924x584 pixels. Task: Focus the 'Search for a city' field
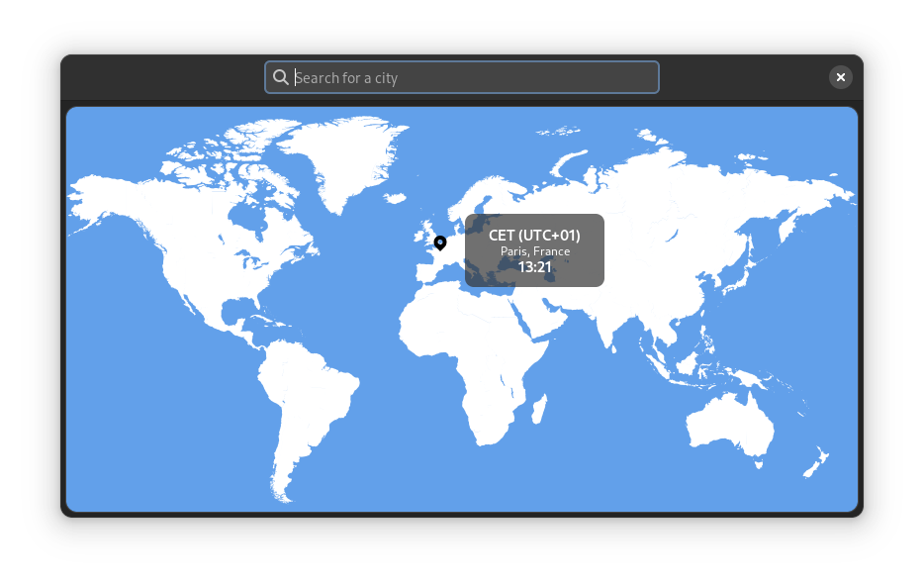click(475, 77)
